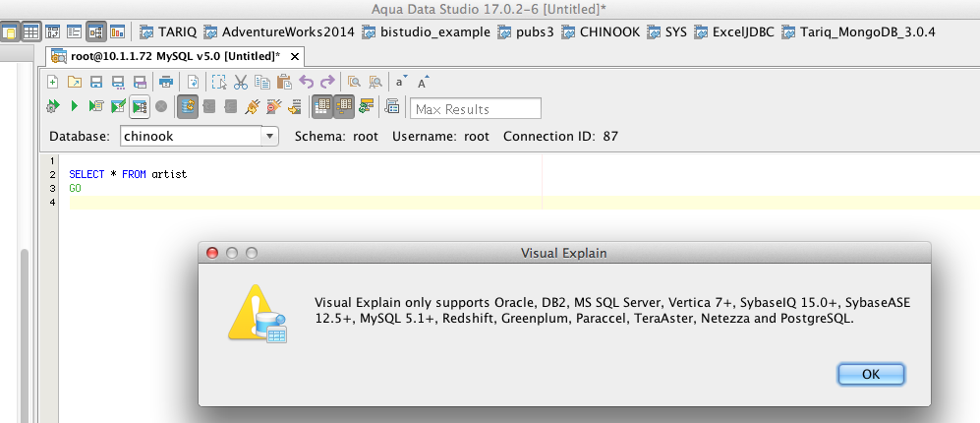Click the Max Results input field

476,109
